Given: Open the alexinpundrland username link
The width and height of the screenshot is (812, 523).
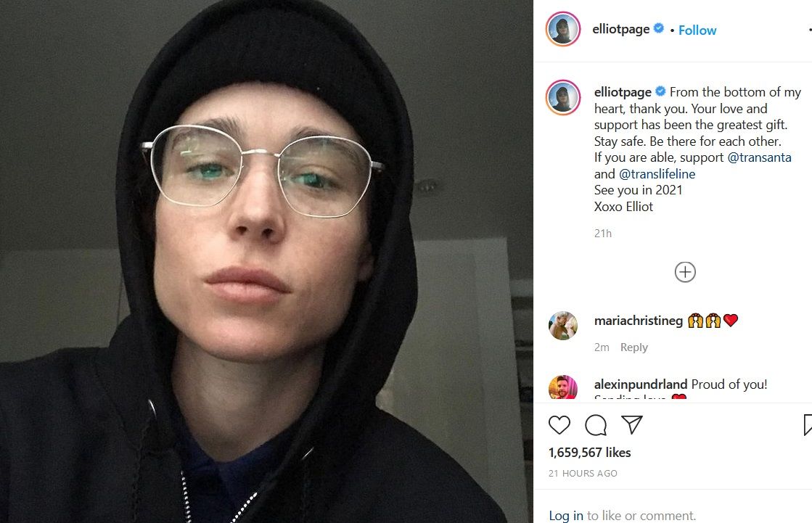Looking at the screenshot, I should coord(641,384).
